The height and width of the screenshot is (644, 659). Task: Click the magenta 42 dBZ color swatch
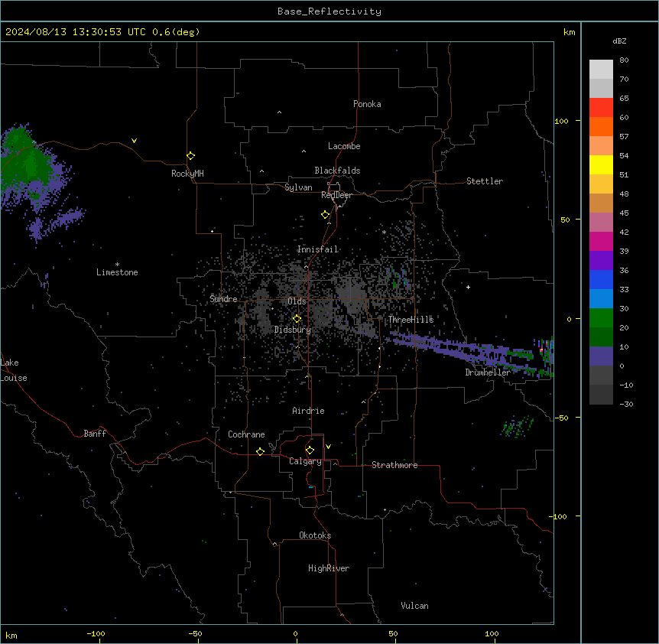coord(601,241)
